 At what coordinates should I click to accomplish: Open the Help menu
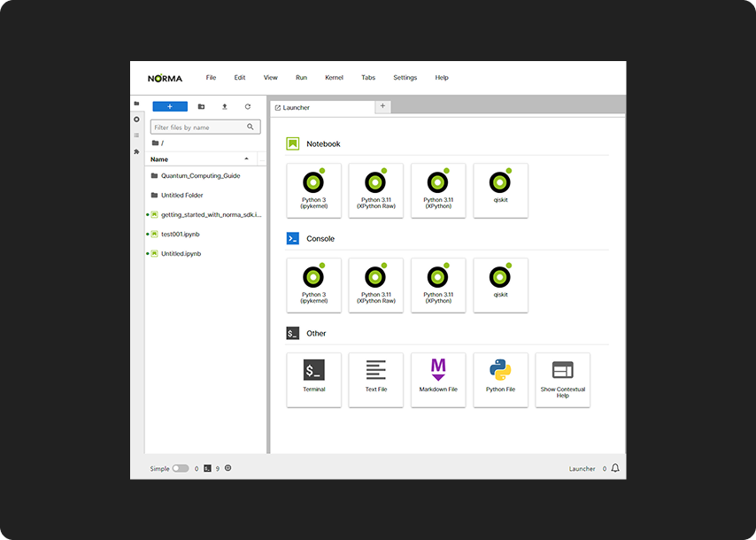[442, 78]
